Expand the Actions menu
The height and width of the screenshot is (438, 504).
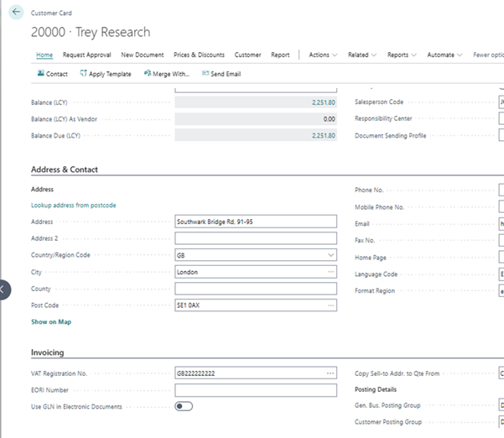pyautogui.click(x=323, y=55)
